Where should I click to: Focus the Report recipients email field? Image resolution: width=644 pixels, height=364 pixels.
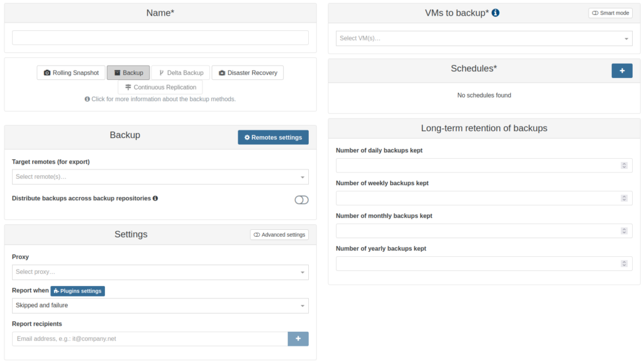pos(150,339)
